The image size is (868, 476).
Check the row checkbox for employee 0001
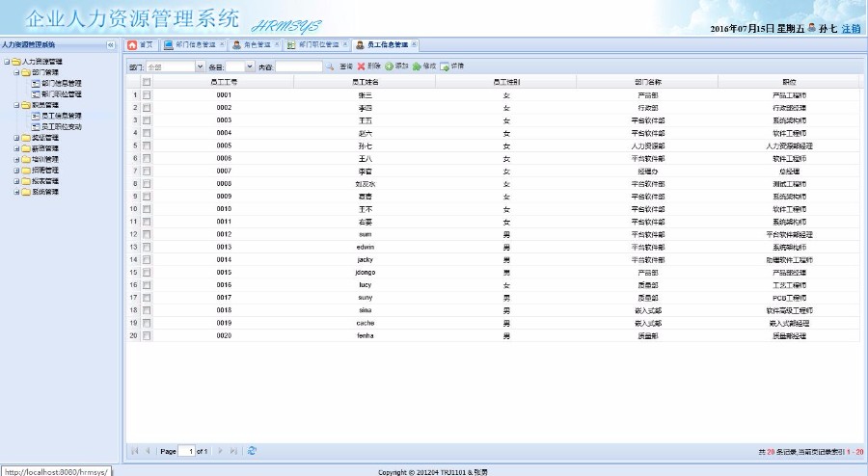point(147,95)
